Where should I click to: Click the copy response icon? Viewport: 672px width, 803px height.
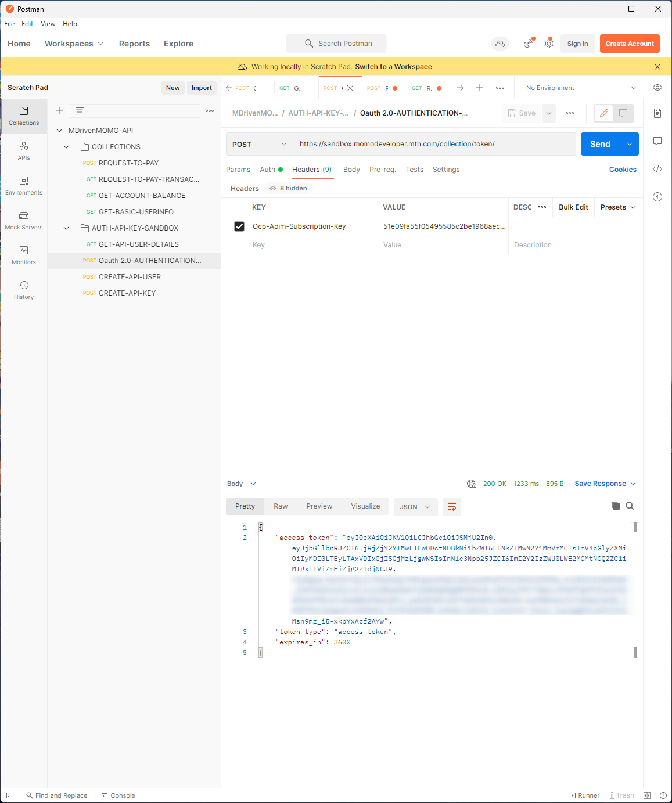click(x=616, y=506)
